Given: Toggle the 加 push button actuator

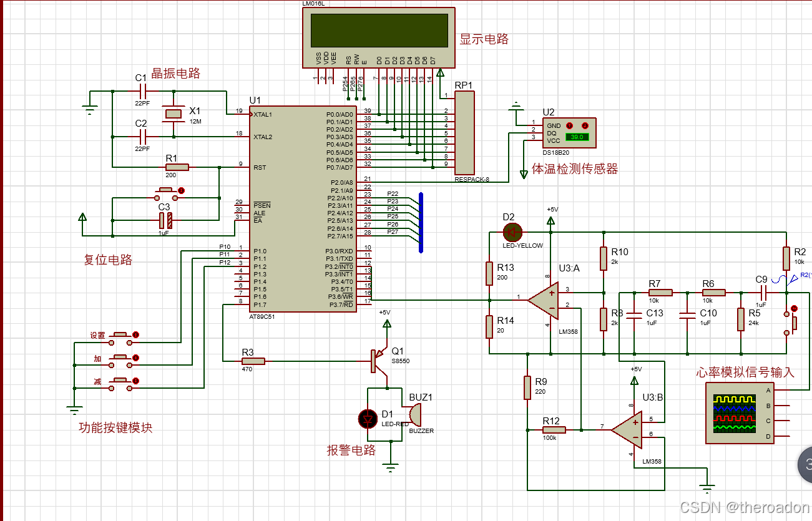Looking at the screenshot, I should coord(135,358).
